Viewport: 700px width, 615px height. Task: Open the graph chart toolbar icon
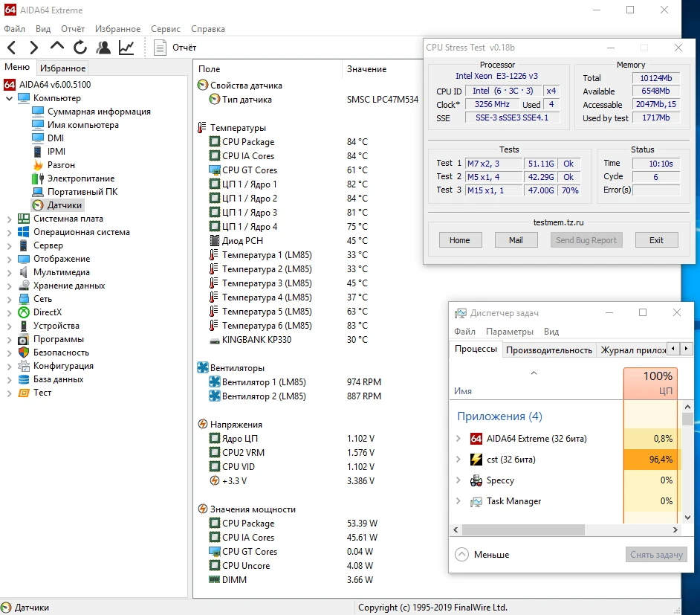tap(126, 48)
